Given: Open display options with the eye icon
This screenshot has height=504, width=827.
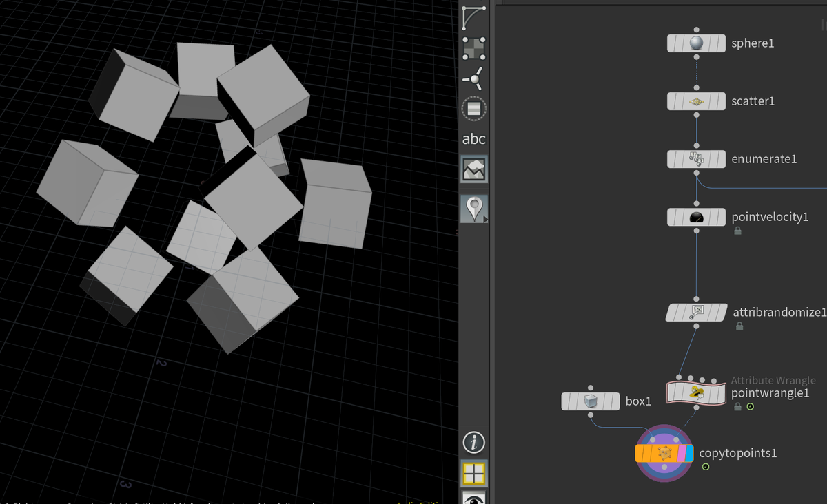Looking at the screenshot, I should pyautogui.click(x=473, y=498).
